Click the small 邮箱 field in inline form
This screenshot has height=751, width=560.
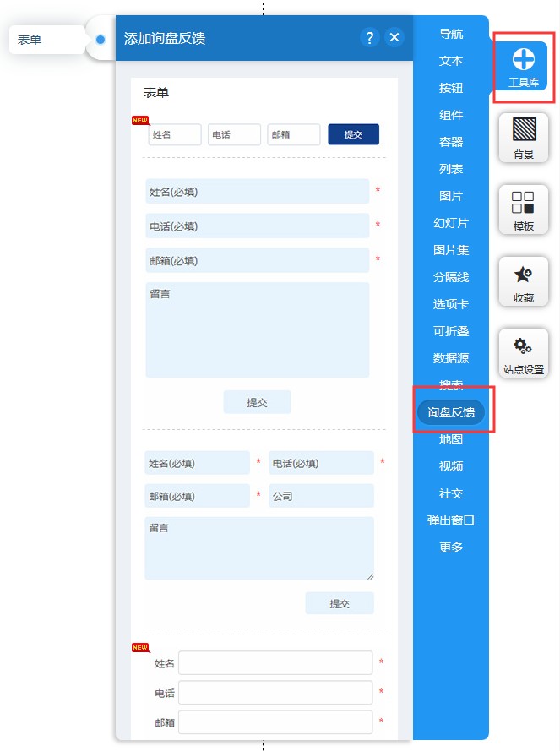point(294,134)
